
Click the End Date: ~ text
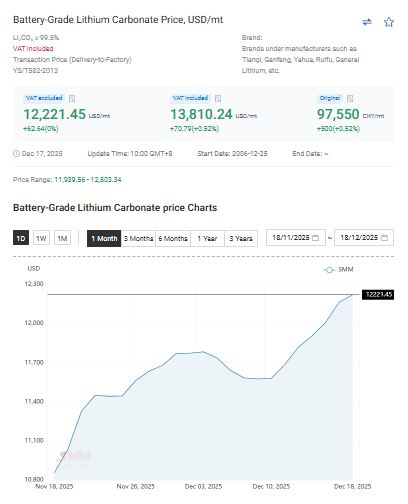point(310,154)
